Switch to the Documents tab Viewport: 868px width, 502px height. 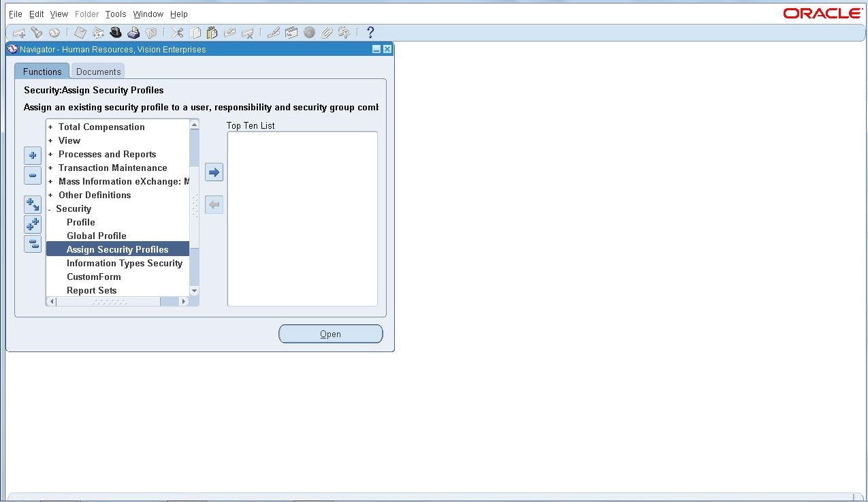[98, 71]
